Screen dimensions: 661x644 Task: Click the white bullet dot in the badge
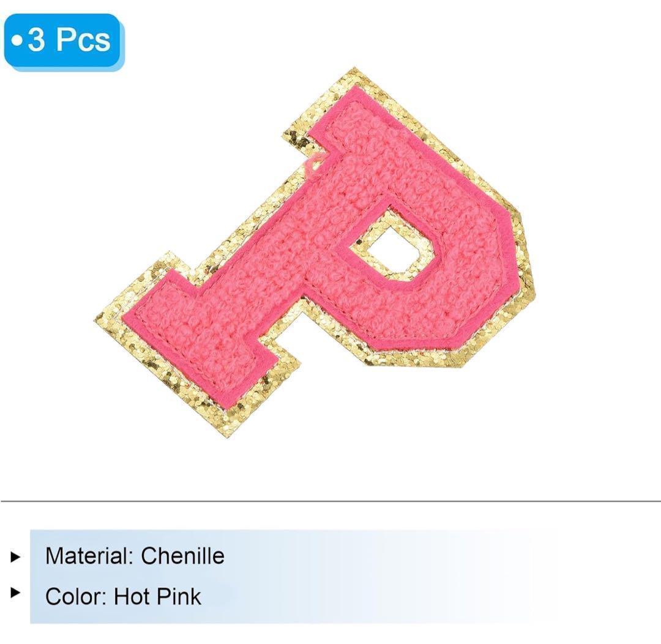click(x=17, y=41)
